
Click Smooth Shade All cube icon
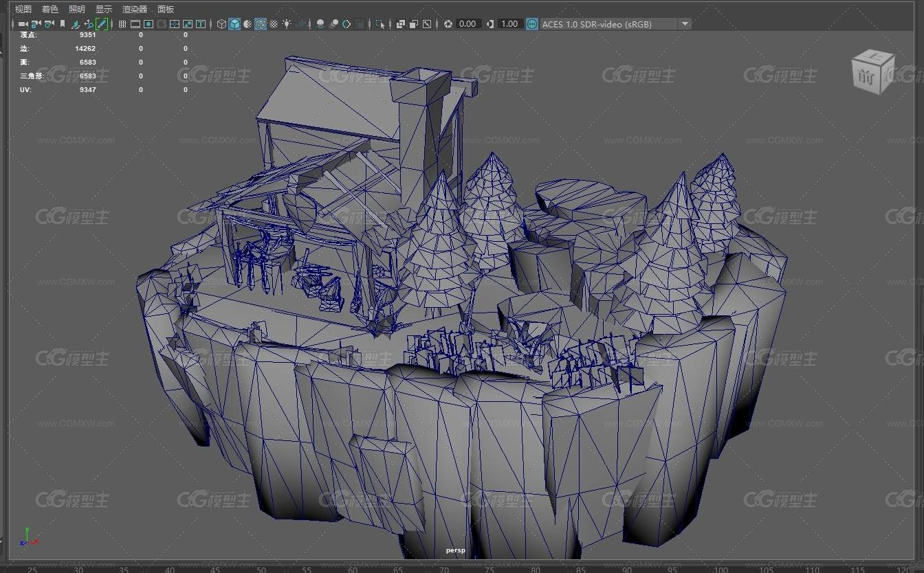pyautogui.click(x=234, y=24)
